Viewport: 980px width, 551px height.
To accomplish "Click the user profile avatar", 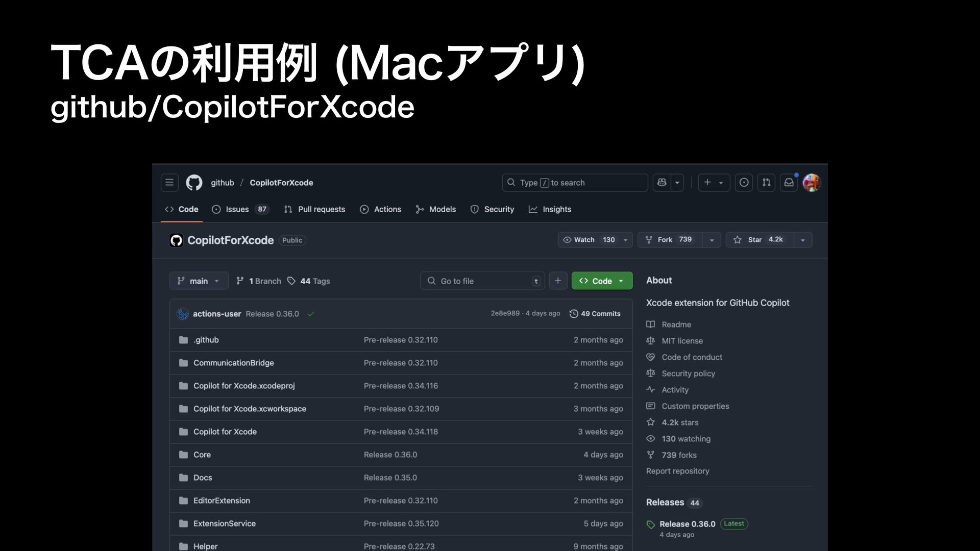I will coord(811,183).
